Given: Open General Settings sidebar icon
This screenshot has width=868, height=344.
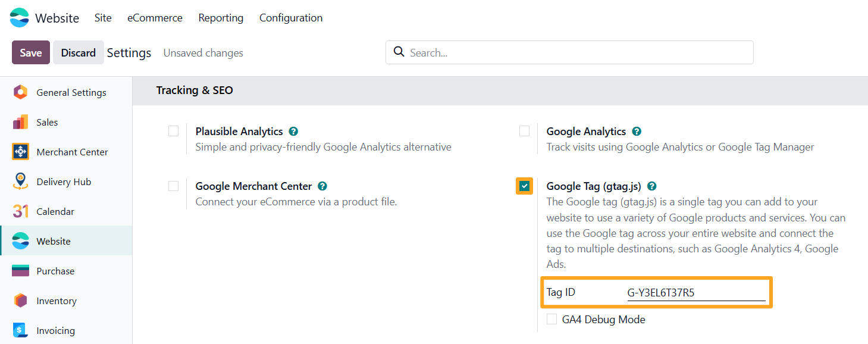Looking at the screenshot, I should (20, 92).
